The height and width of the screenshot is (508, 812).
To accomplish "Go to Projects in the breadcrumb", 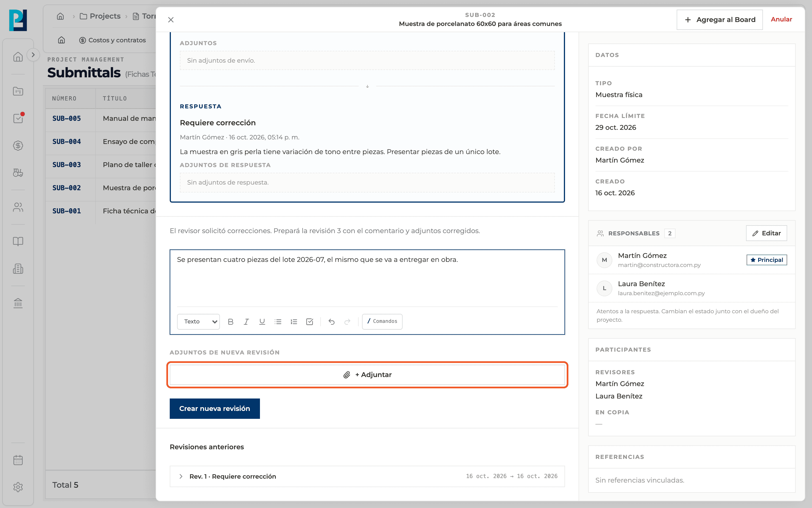I will pyautogui.click(x=100, y=16).
